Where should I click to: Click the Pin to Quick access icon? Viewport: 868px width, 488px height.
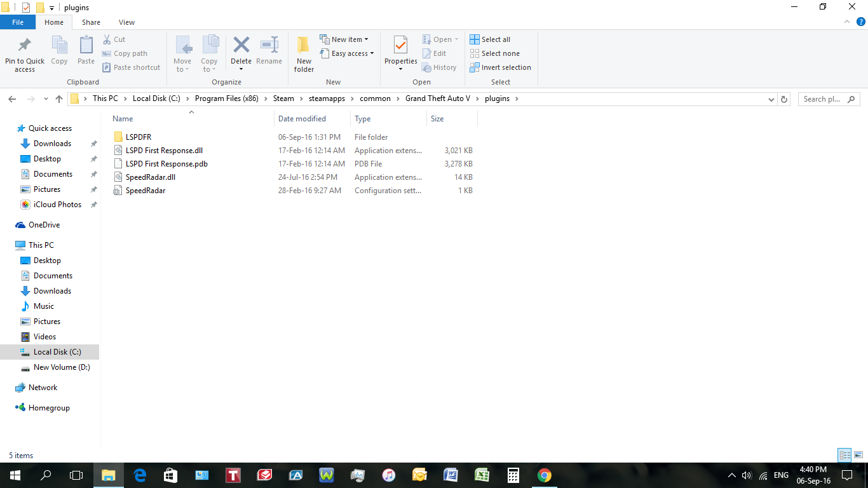coord(25,46)
